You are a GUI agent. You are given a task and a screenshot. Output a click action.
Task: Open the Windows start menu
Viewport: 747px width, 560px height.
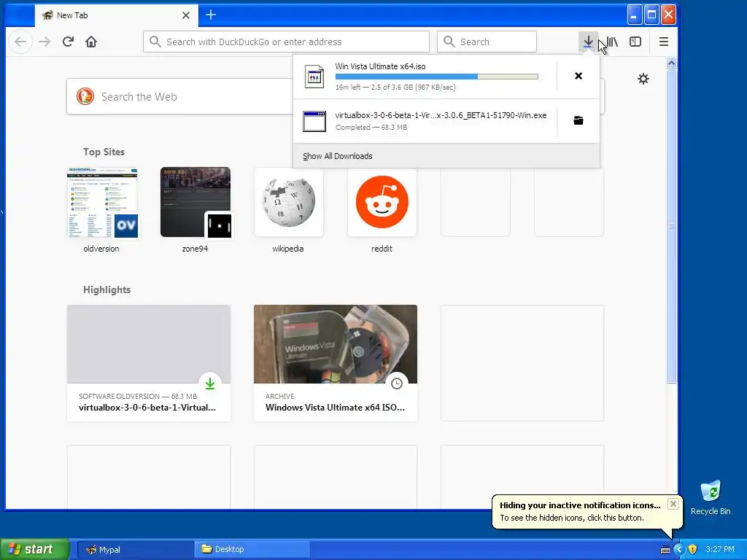click(35, 549)
